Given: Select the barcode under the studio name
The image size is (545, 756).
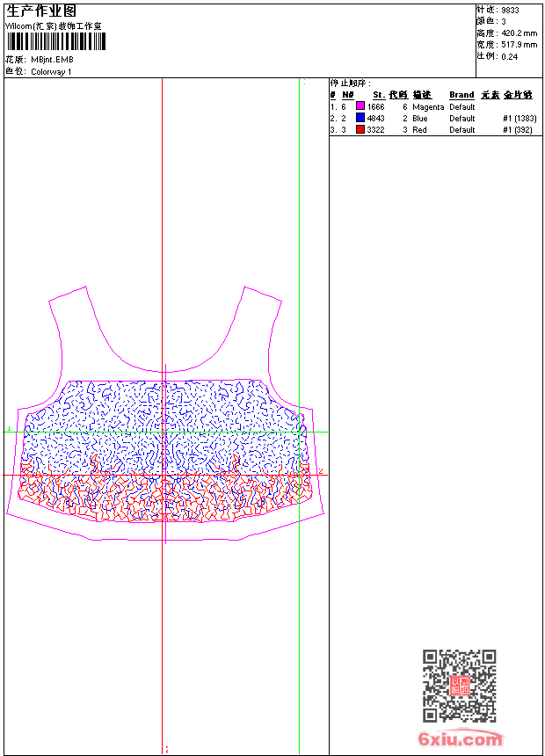Looking at the screenshot, I should pyautogui.click(x=56, y=41).
